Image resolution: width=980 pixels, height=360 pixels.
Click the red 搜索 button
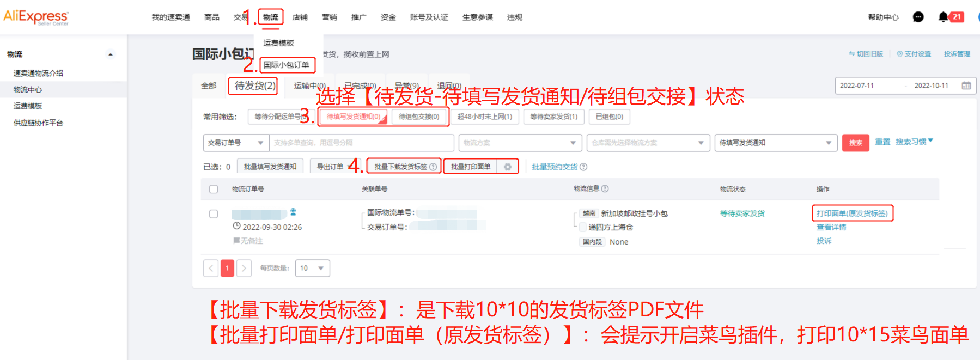pyautogui.click(x=855, y=143)
